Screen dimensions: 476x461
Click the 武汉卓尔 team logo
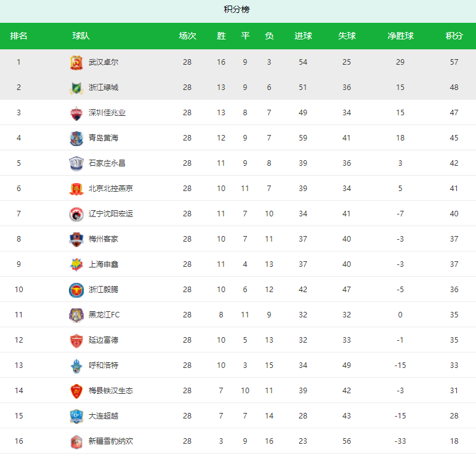[x=76, y=62]
